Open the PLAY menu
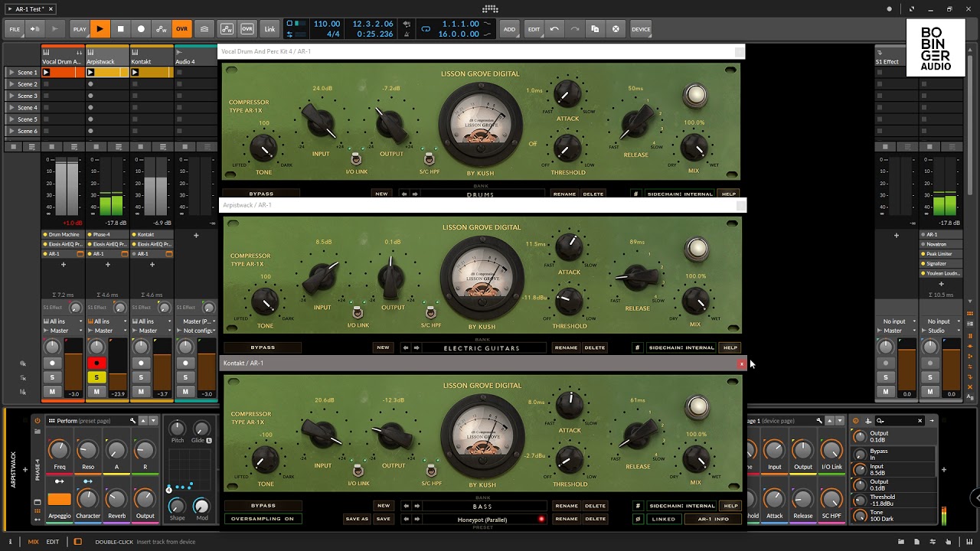The width and height of the screenshot is (980, 551). coord(80,29)
